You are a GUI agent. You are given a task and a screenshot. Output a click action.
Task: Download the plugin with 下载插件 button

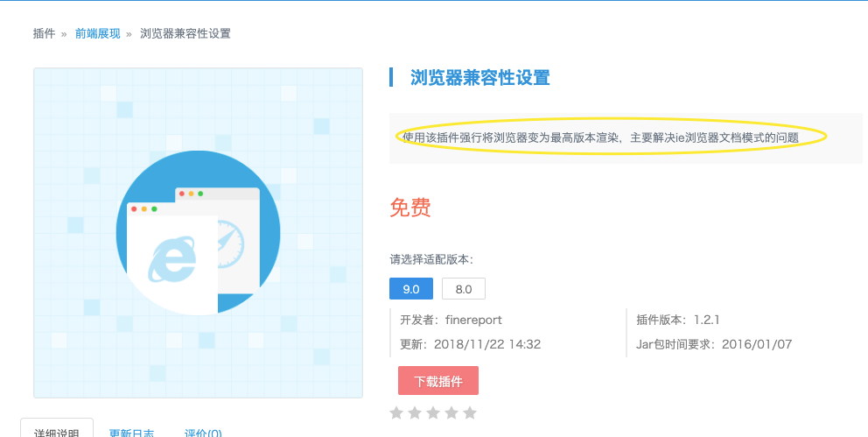pos(438,380)
